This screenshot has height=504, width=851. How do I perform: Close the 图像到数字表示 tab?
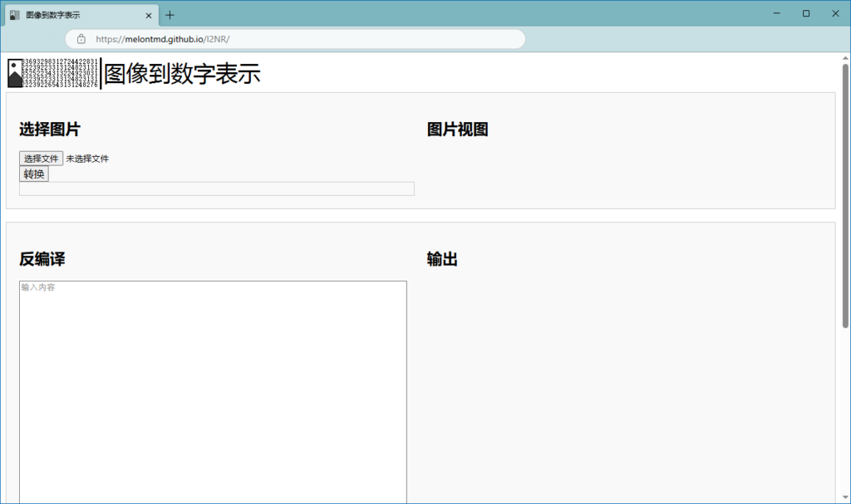(149, 15)
